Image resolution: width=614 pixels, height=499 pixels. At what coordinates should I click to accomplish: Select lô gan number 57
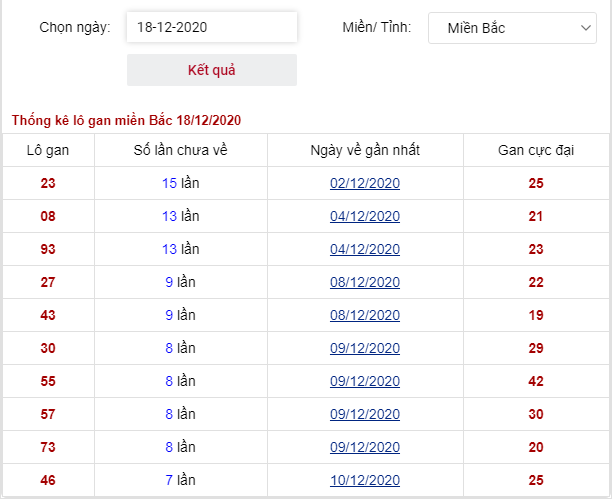click(x=48, y=414)
